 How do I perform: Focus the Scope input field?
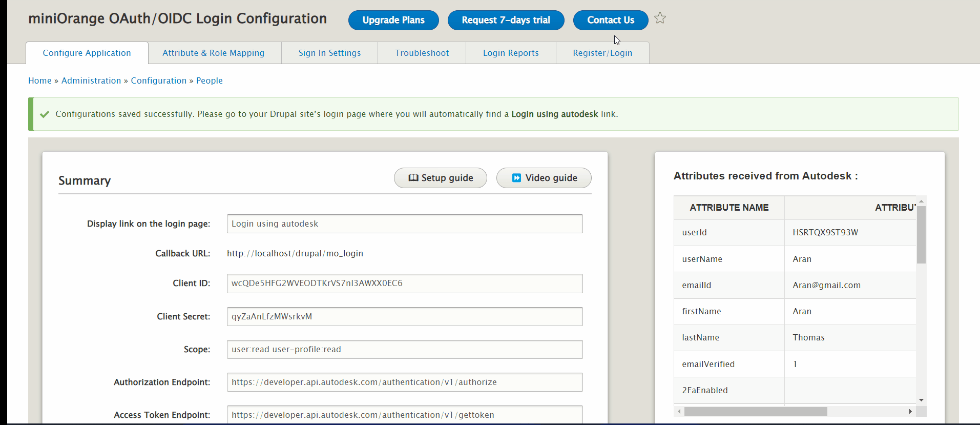click(404, 350)
